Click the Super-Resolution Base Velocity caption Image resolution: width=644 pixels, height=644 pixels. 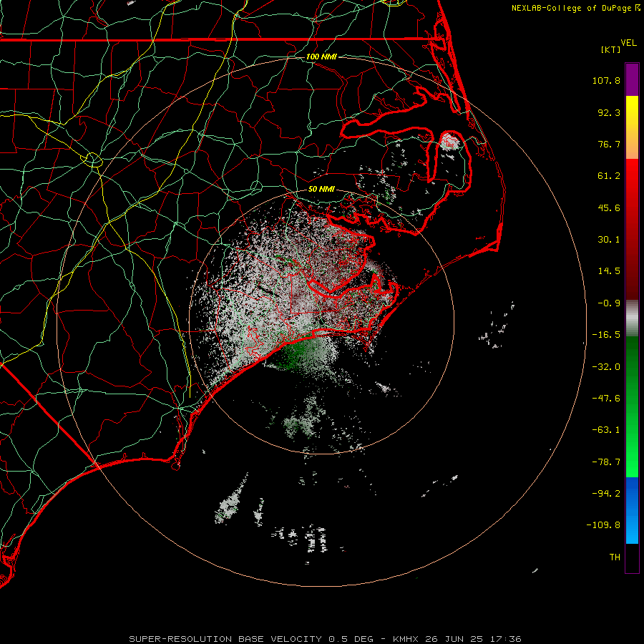326,639
